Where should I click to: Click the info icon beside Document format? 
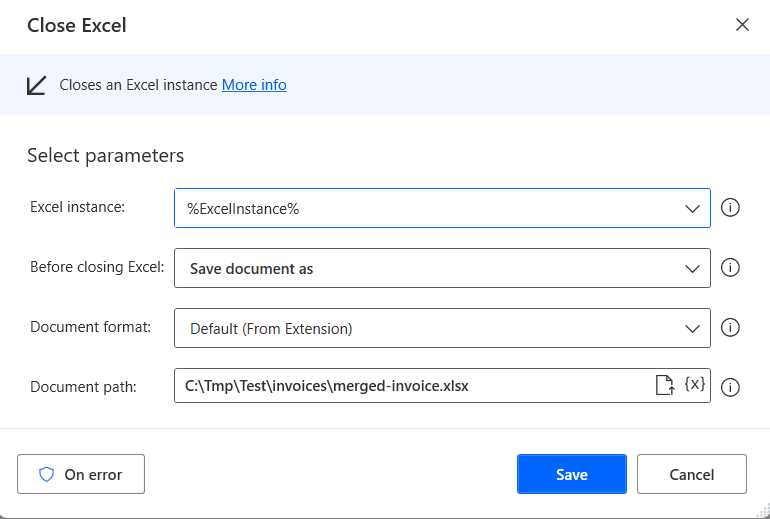pyautogui.click(x=730, y=328)
